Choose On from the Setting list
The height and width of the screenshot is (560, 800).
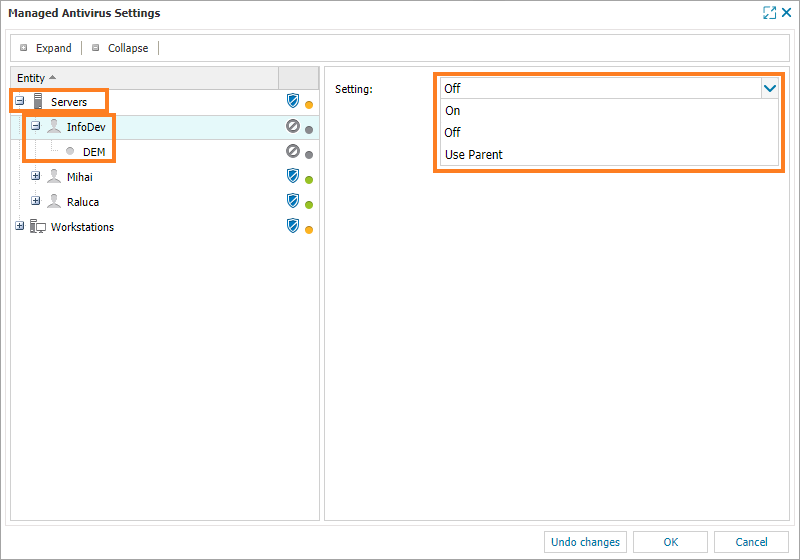coord(609,111)
